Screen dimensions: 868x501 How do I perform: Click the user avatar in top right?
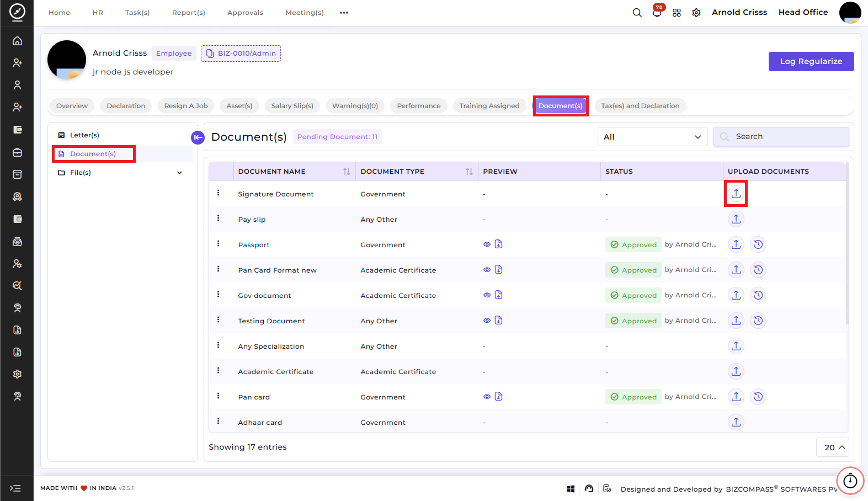[850, 13]
